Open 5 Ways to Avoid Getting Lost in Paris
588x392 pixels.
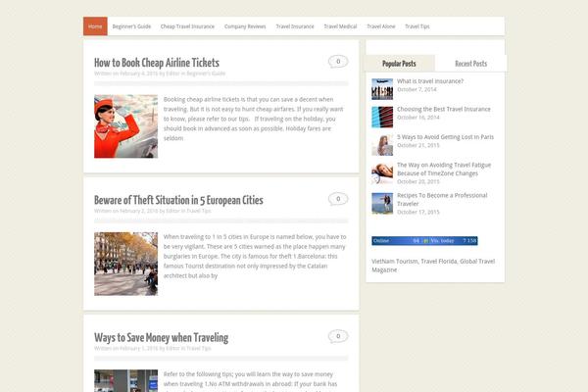click(x=446, y=137)
